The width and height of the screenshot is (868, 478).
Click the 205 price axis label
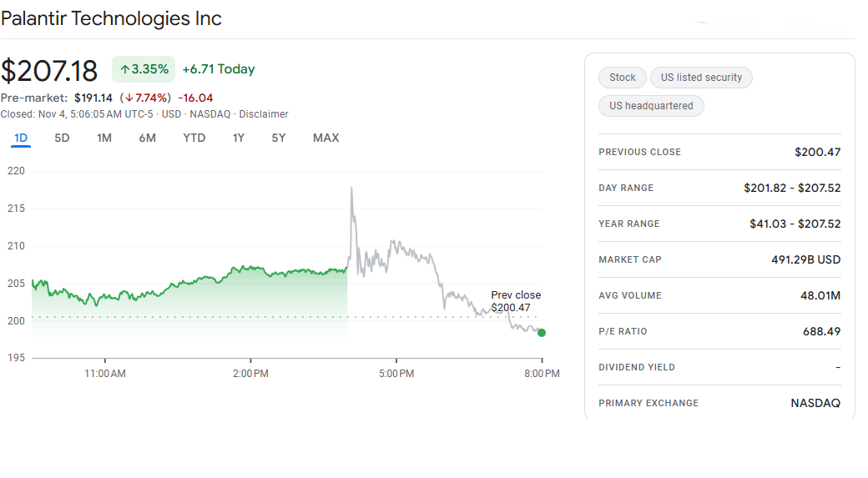click(16, 284)
